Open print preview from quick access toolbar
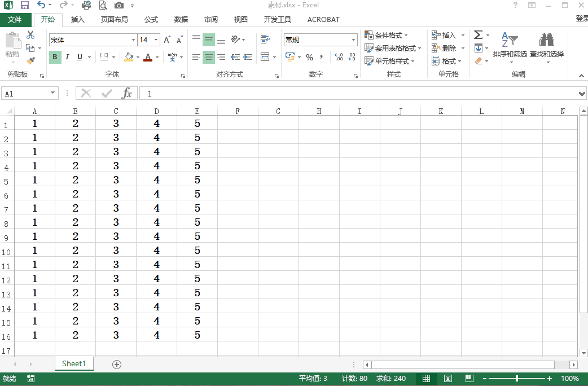 [x=103, y=5]
